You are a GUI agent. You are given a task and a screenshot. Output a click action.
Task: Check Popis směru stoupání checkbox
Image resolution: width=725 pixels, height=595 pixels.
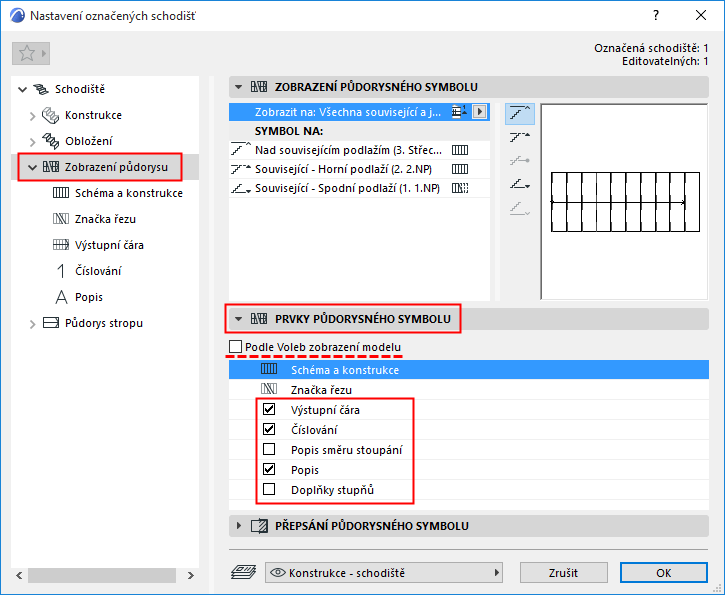[x=269, y=449]
